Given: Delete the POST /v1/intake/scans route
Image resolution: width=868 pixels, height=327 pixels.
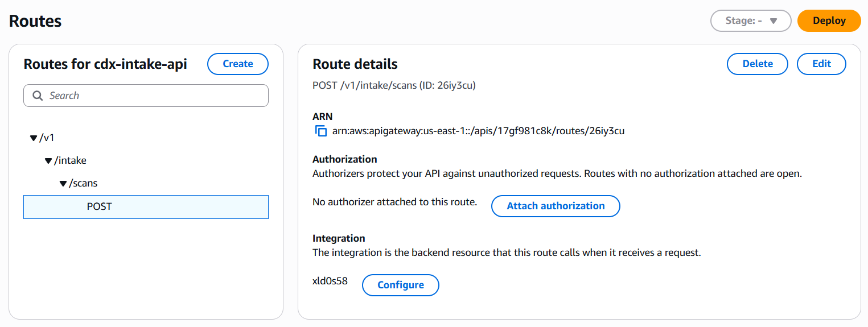Looking at the screenshot, I should pos(757,64).
